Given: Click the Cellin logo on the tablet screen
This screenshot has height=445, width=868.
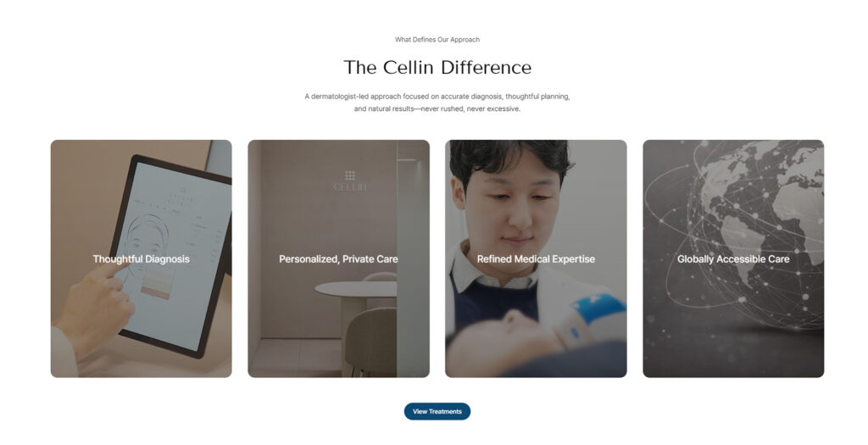Looking at the screenshot, I should [x=183, y=197].
